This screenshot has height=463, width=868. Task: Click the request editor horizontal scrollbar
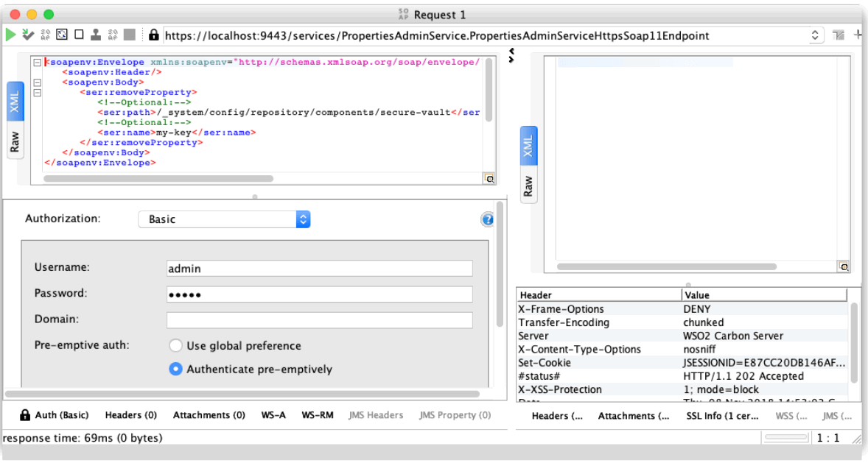158,178
